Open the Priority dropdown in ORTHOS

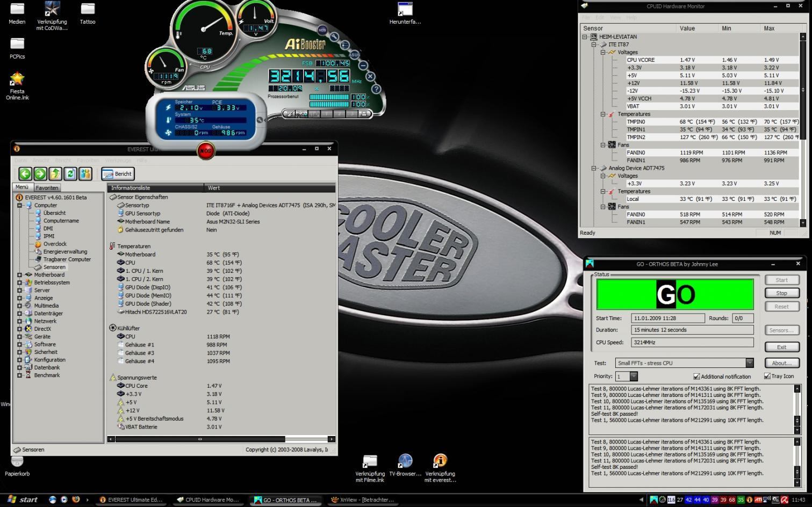click(x=634, y=376)
